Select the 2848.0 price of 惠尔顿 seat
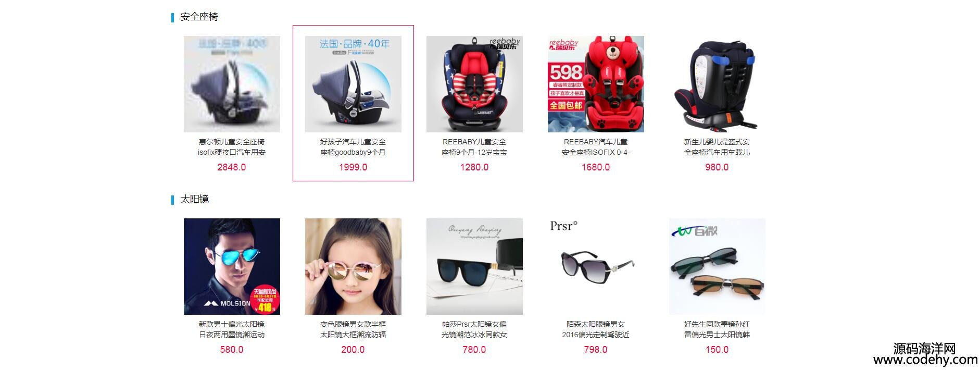Screen dimensions: 980x370 point(232,167)
